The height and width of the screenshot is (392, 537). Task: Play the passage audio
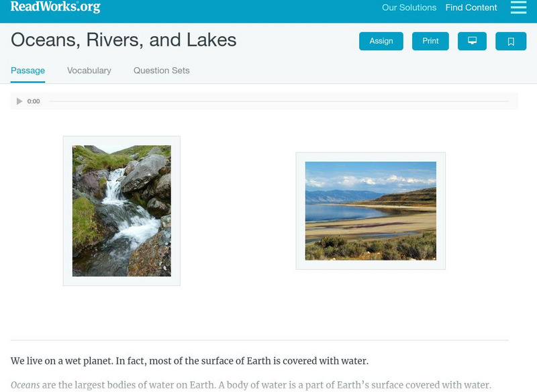click(19, 101)
